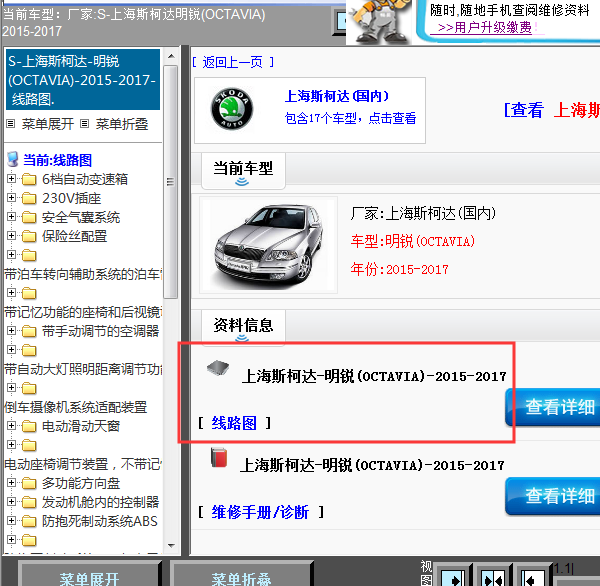Open 电动座椅调节装置 tree item

tap(83, 464)
